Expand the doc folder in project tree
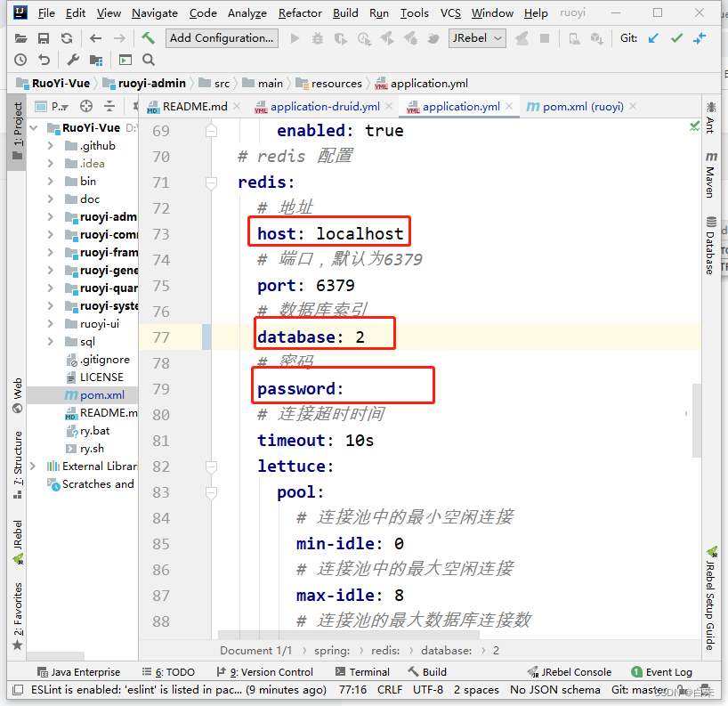Image resolution: width=728 pixels, height=706 pixels. (50, 199)
